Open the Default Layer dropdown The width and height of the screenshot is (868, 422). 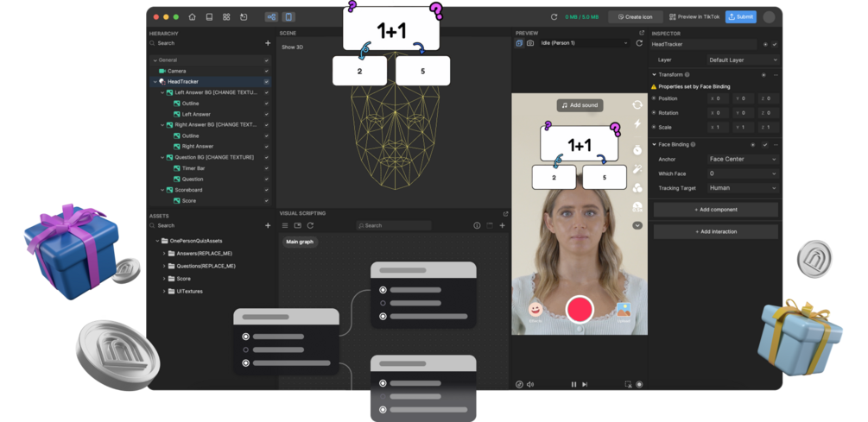743,60
